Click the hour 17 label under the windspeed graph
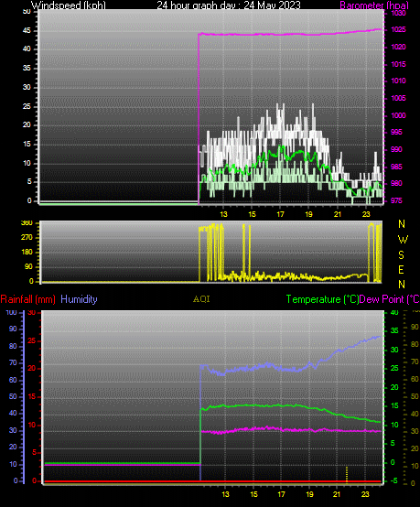Screen dimensions: 420x507 280,214
